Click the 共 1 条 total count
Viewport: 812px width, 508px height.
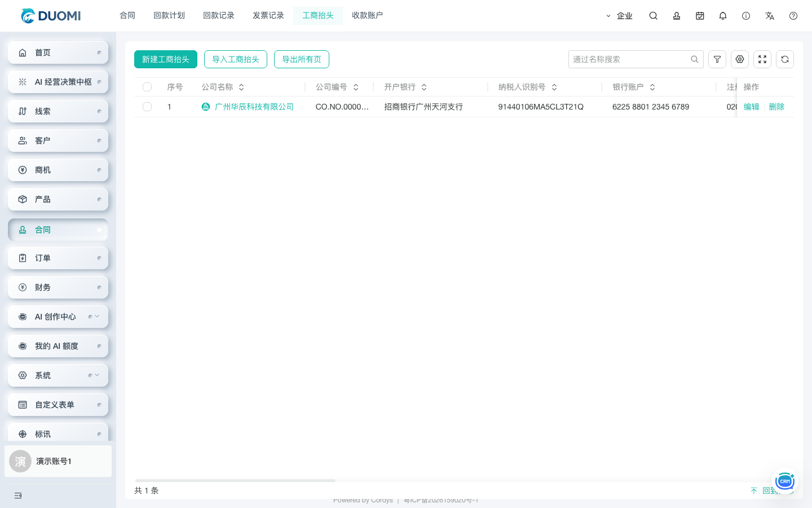147,491
